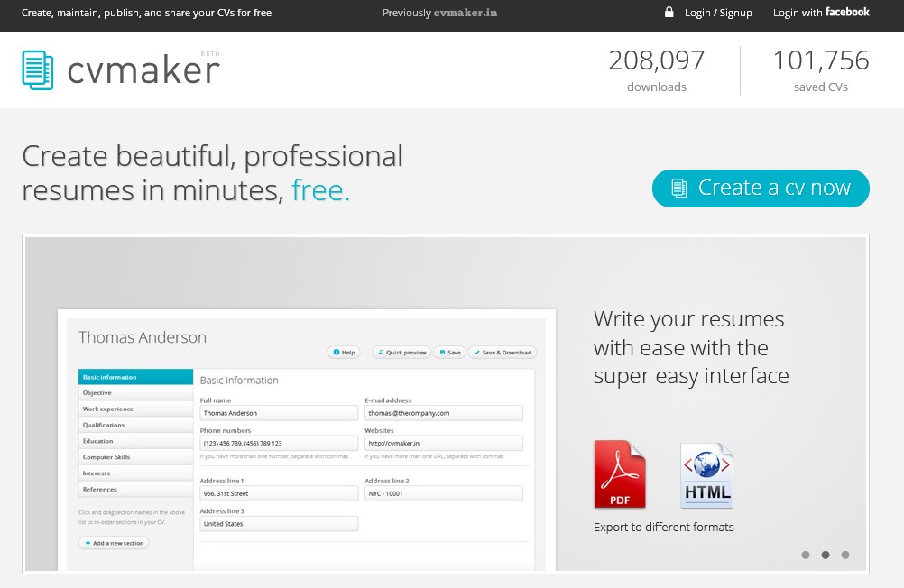Image resolution: width=904 pixels, height=588 pixels.
Task: Focus the Full name input field
Action: click(x=279, y=413)
